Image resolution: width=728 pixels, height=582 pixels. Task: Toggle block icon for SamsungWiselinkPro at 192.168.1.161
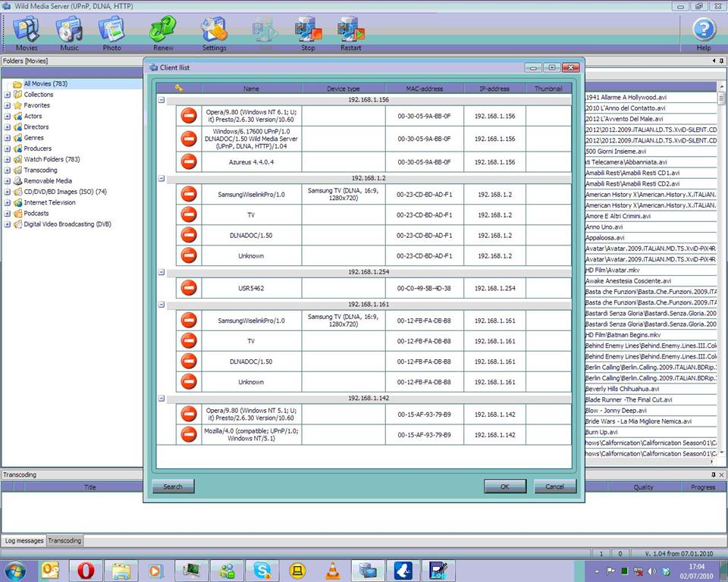(189, 321)
